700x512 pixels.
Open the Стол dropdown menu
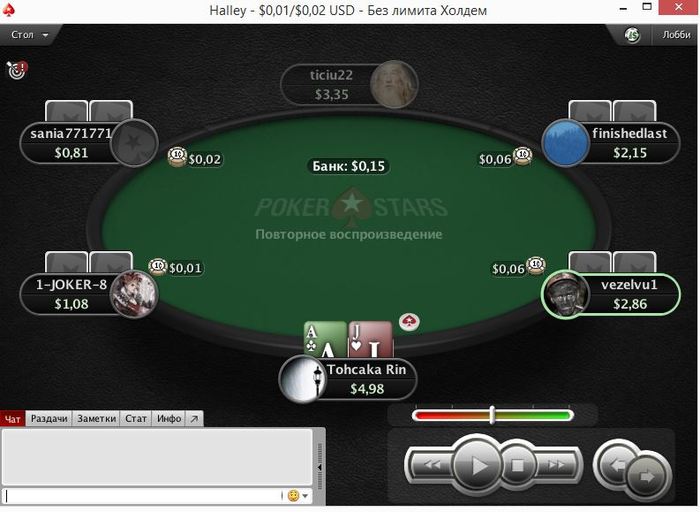[x=30, y=35]
